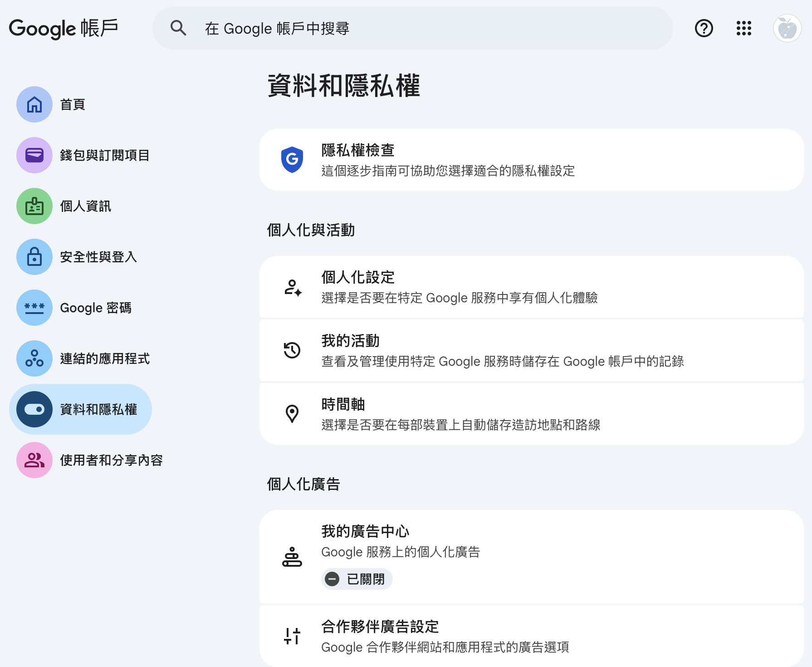Click the 錢包與訂閱項目 wallet icon
Screen dimensions: 812x667
point(34,155)
